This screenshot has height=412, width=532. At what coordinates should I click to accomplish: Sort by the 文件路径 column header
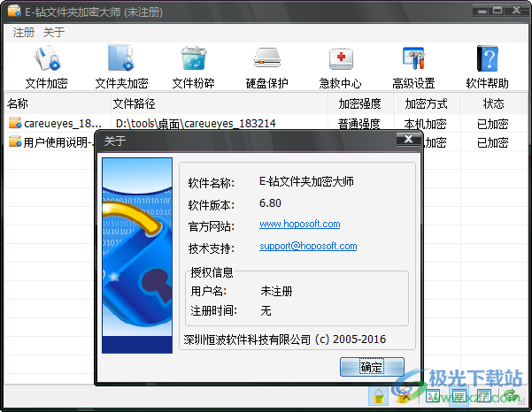point(220,103)
